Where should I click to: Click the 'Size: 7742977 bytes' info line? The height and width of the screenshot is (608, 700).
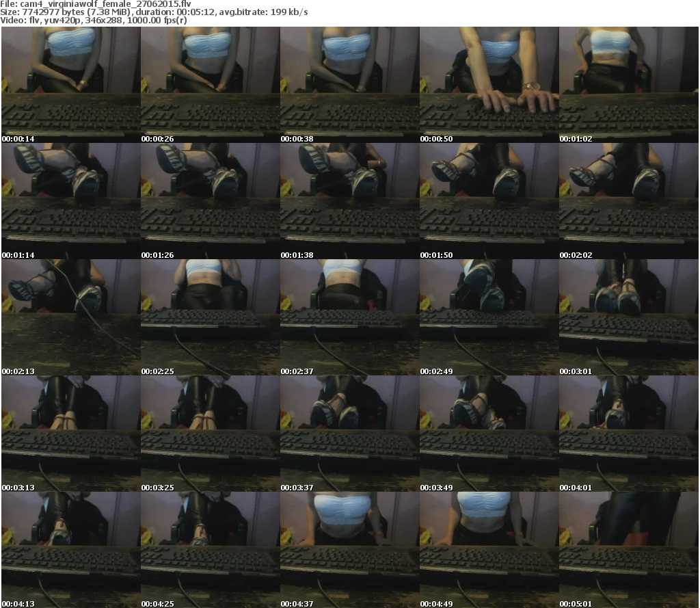154,12
